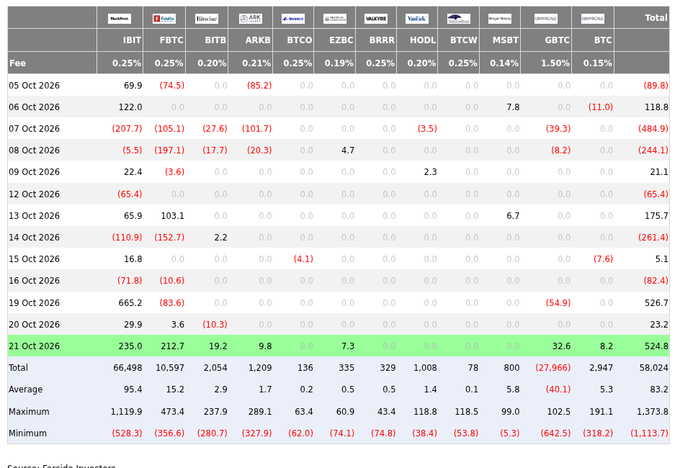The width and height of the screenshot is (680, 468).
Task: Click the Fee row label
Action: click(17, 63)
